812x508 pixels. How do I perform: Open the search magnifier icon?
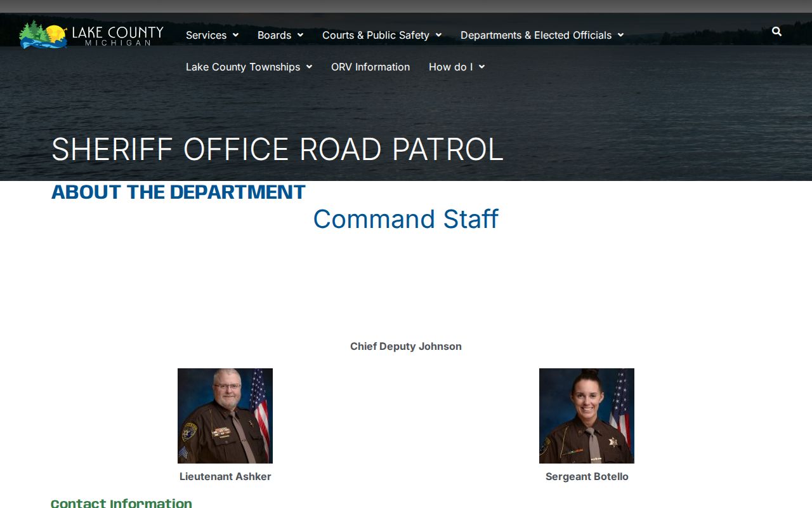776,31
